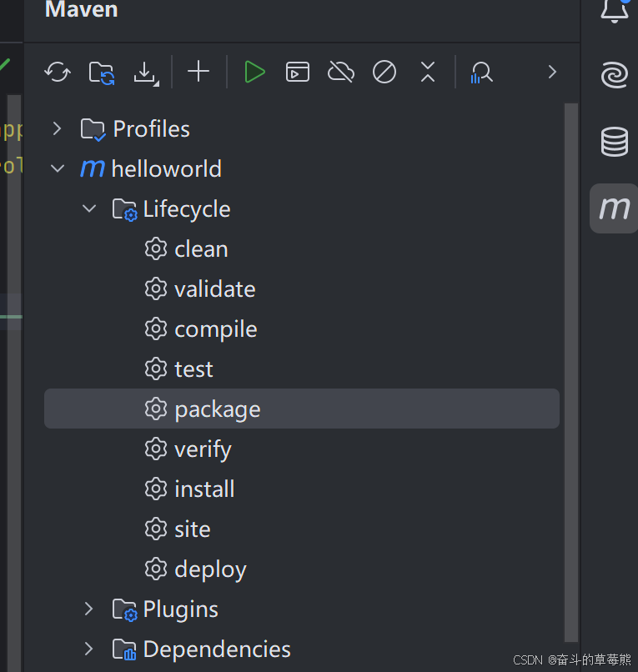Click the helloworld project label
This screenshot has width=638, height=672.
[166, 168]
